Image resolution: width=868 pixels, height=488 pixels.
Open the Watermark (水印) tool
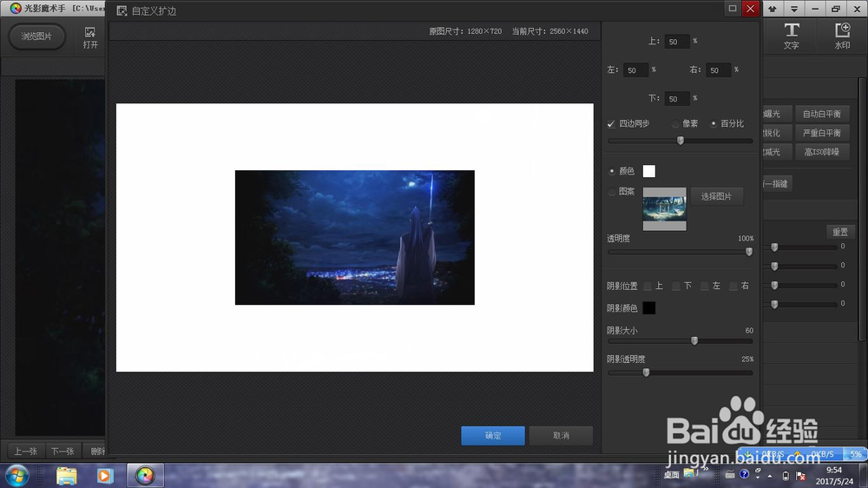pyautogui.click(x=842, y=36)
